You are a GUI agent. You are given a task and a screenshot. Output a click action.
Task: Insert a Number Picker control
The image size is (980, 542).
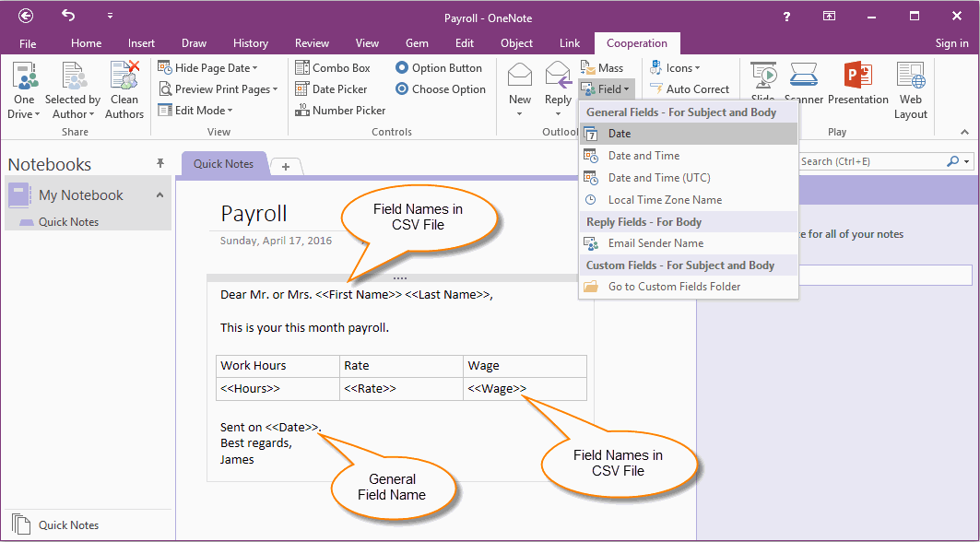pyautogui.click(x=340, y=111)
